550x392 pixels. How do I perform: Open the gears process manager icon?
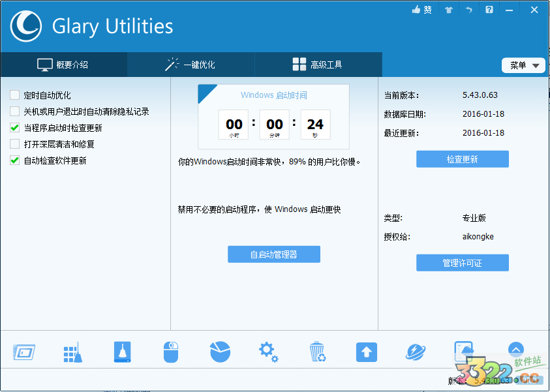(x=269, y=352)
